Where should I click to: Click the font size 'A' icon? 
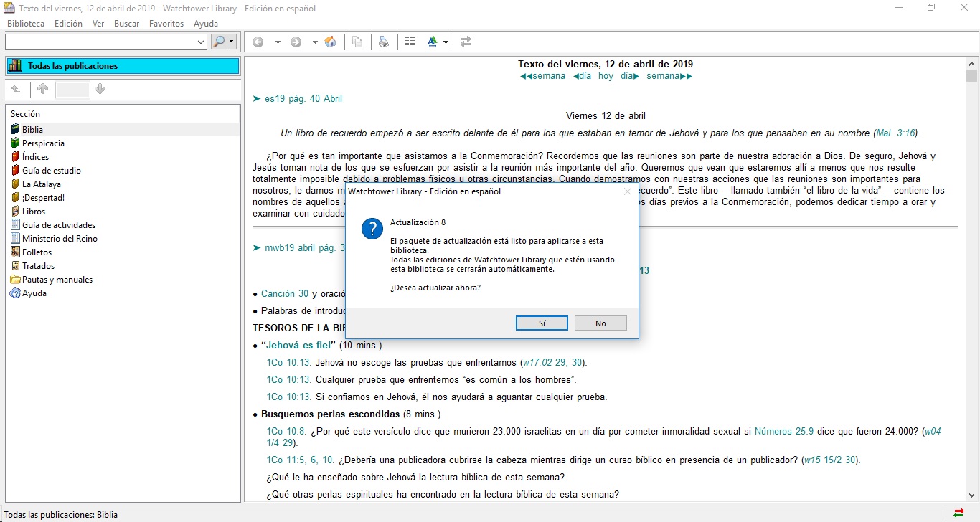pos(432,42)
